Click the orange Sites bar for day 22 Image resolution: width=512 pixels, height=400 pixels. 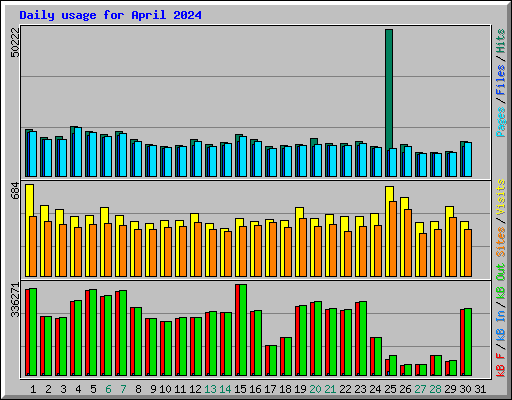point(348,254)
